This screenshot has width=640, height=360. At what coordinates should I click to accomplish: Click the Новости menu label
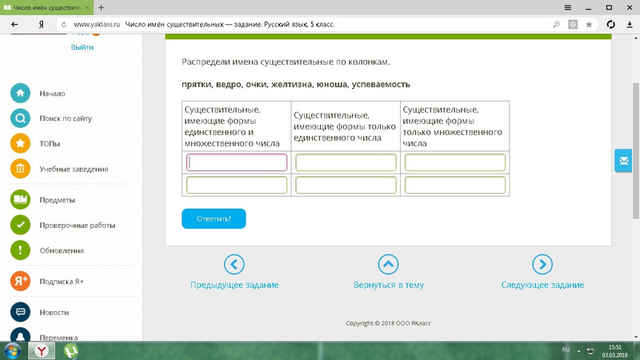coord(54,312)
